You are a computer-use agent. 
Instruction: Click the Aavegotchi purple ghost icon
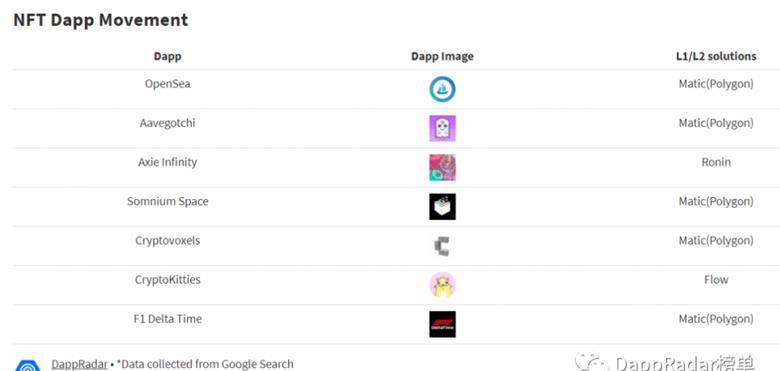pyautogui.click(x=442, y=128)
